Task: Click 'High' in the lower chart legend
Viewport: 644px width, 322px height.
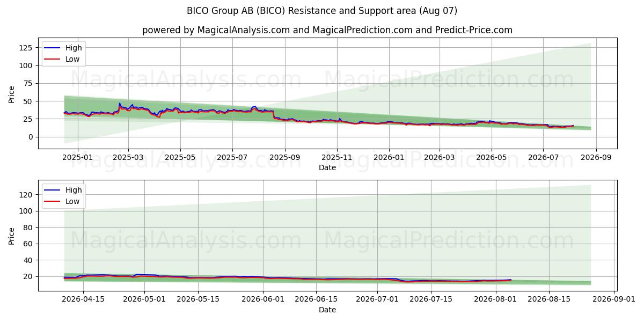Action: pos(74,190)
